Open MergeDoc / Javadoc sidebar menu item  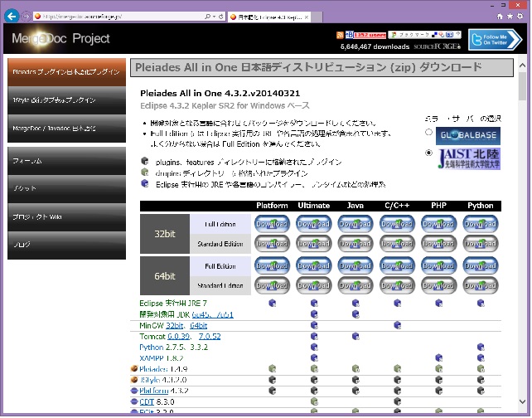66,129
